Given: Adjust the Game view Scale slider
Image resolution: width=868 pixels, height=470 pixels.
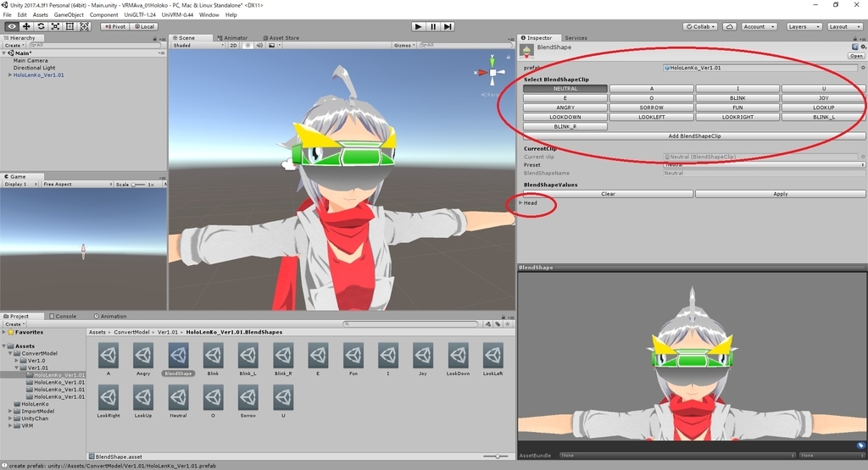Looking at the screenshot, I should coord(138,184).
